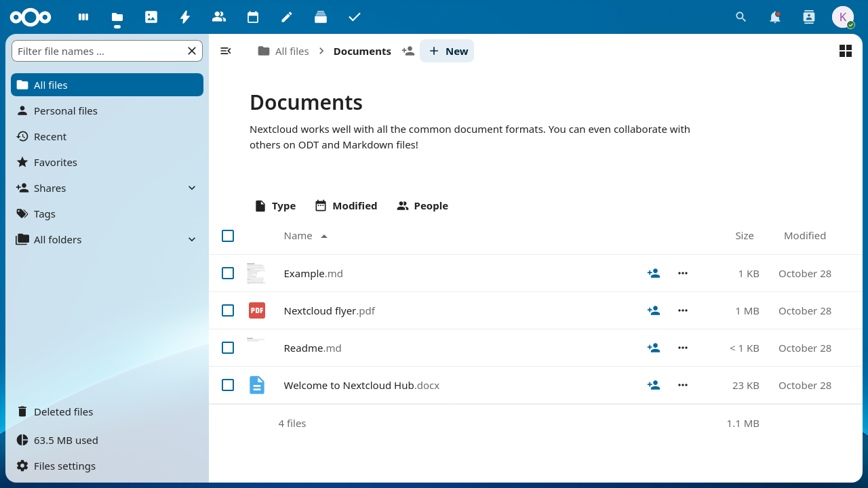Viewport: 868px width, 488px height.
Task: Check the Welcome to Nextcloud Hub.docx checkbox
Action: (x=228, y=385)
